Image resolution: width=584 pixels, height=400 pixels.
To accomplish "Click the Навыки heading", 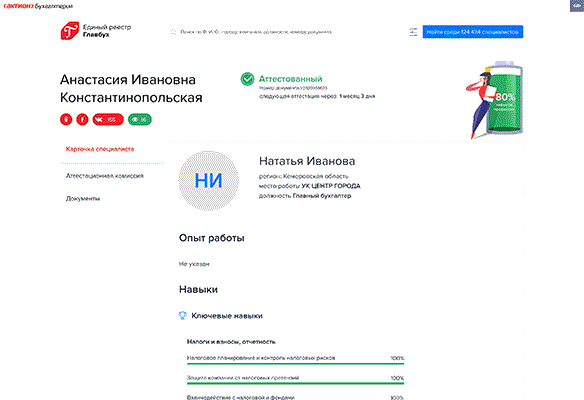I will pyautogui.click(x=198, y=289).
